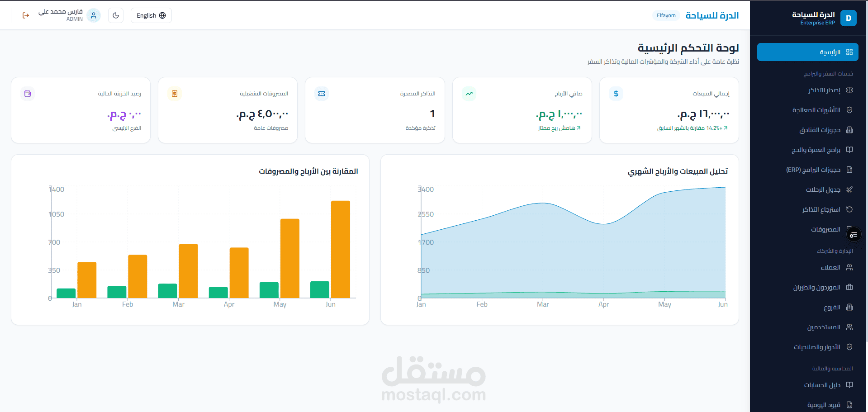Open الأدوار والصلاحيات in the sidebar

click(x=807, y=347)
